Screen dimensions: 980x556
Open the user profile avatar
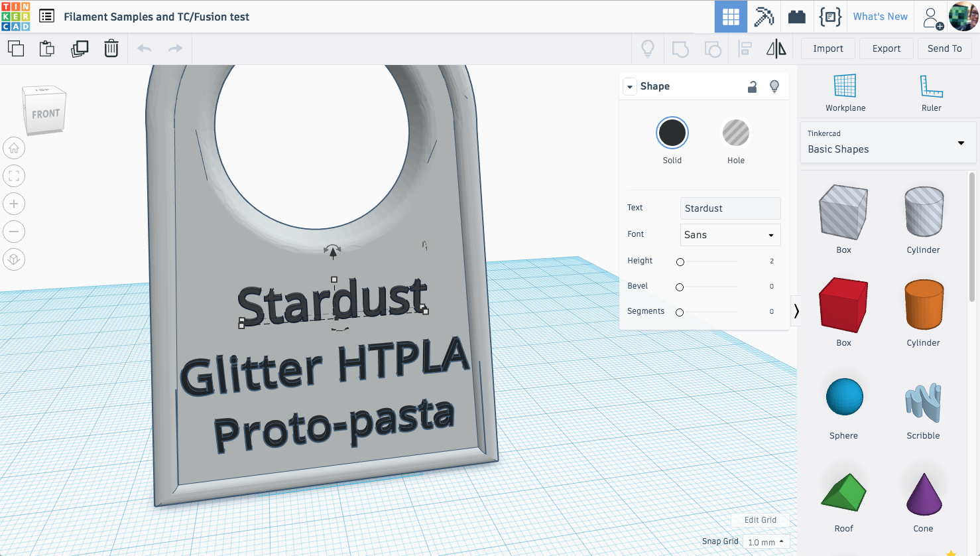(x=963, y=17)
